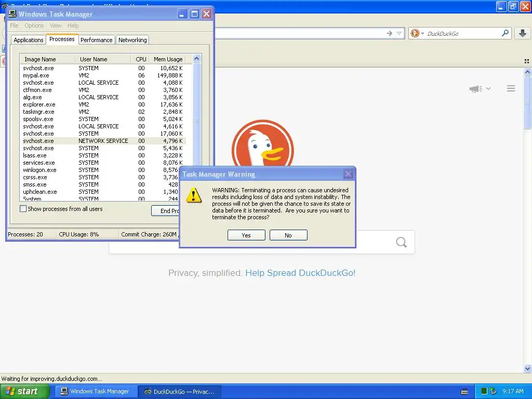Minimize the Windows Task Manager window
Image resolution: width=532 pixels, height=399 pixels.
(182, 14)
